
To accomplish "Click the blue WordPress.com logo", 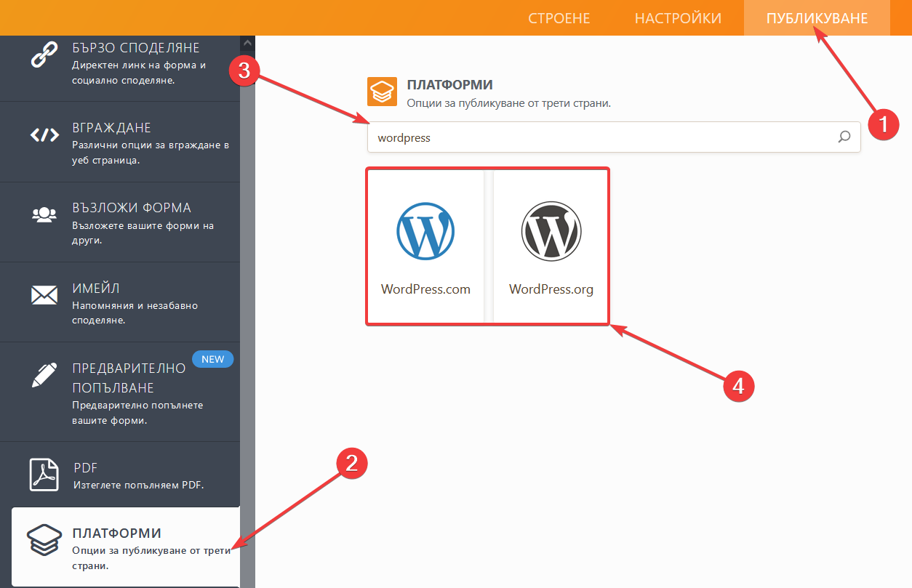I will pos(425,230).
